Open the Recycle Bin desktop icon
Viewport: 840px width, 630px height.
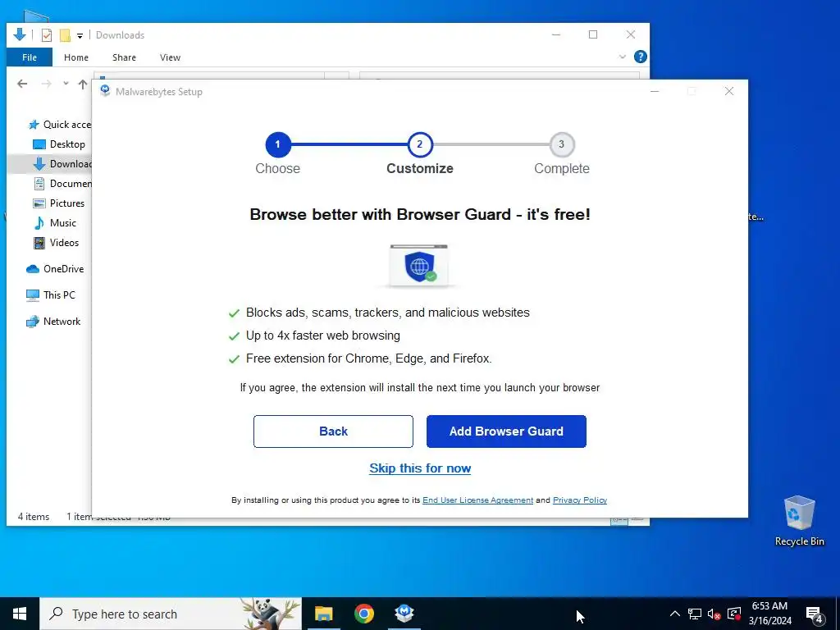[x=799, y=521]
